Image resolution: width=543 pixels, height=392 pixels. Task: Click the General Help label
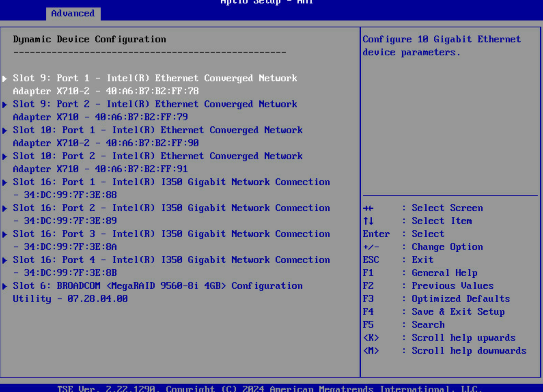click(445, 273)
